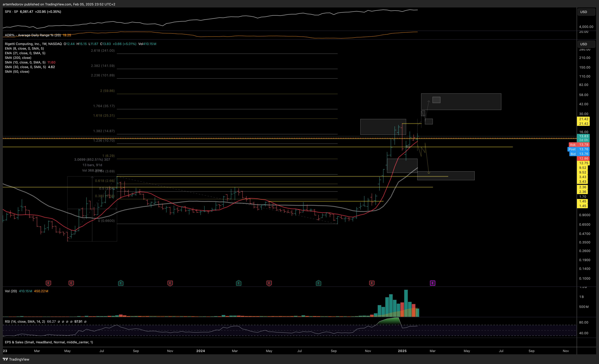Select the SMA (200, close) legend entry
Image resolution: width=599 pixels, height=364 pixels.
(x=18, y=58)
